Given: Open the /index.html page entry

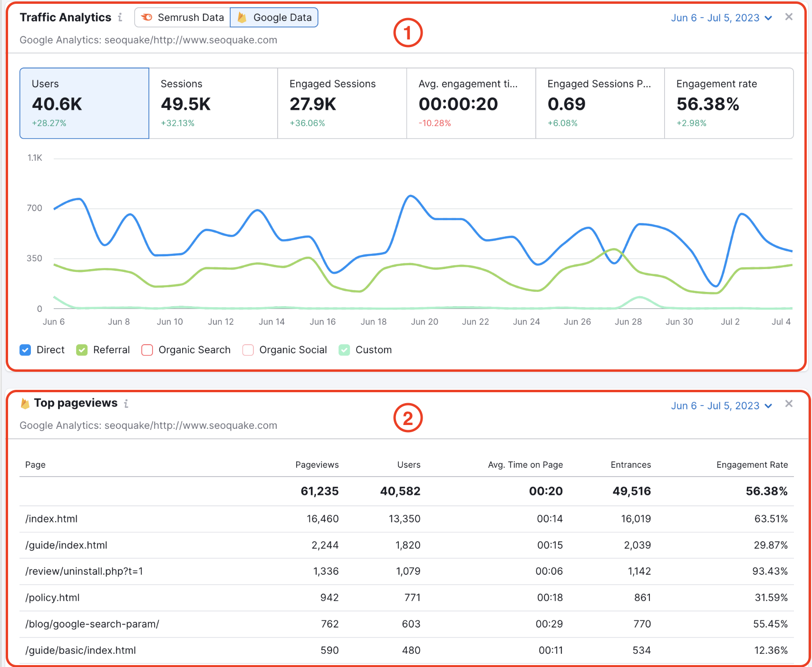Looking at the screenshot, I should pyautogui.click(x=51, y=519).
